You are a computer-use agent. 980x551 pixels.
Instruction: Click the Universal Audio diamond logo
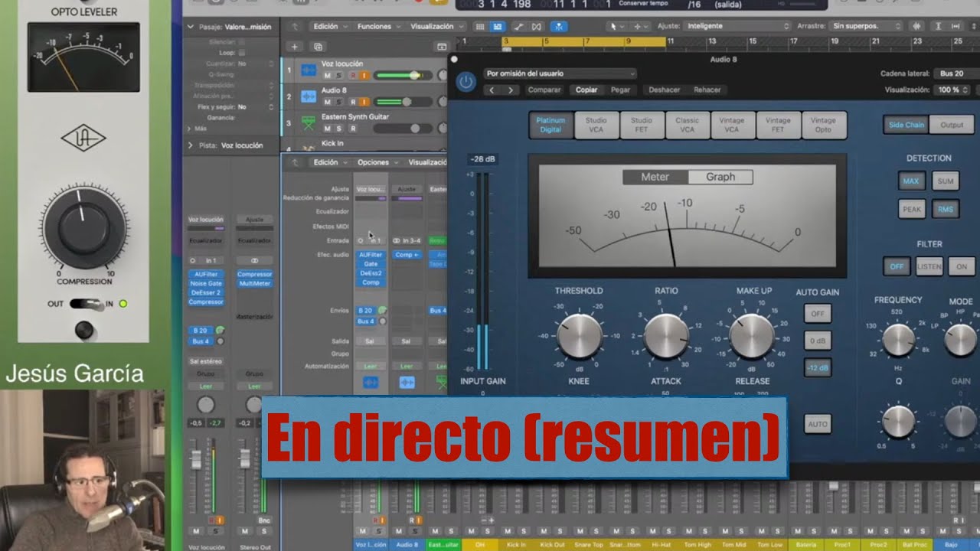click(83, 139)
